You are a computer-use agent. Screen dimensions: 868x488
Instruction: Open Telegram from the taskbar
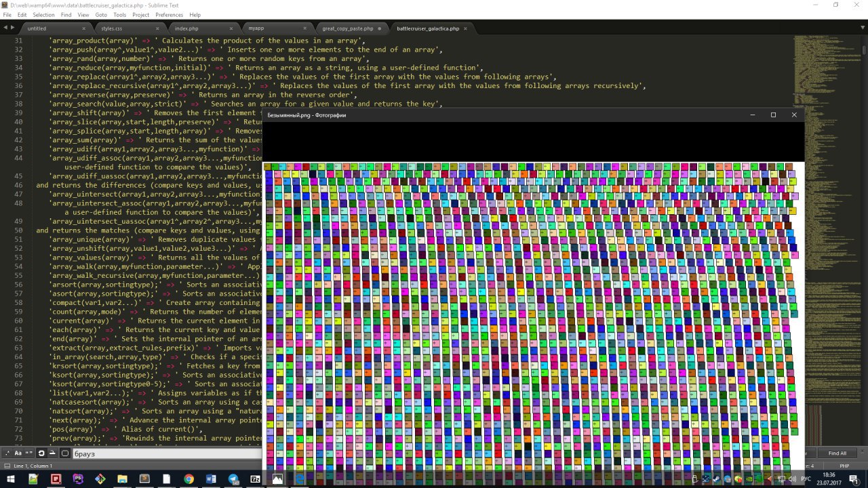(233, 479)
